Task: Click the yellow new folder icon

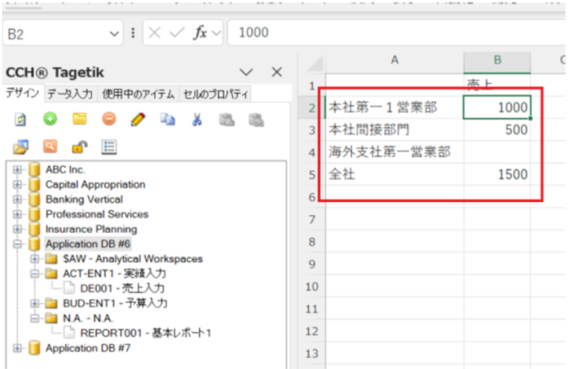Action: [79, 119]
